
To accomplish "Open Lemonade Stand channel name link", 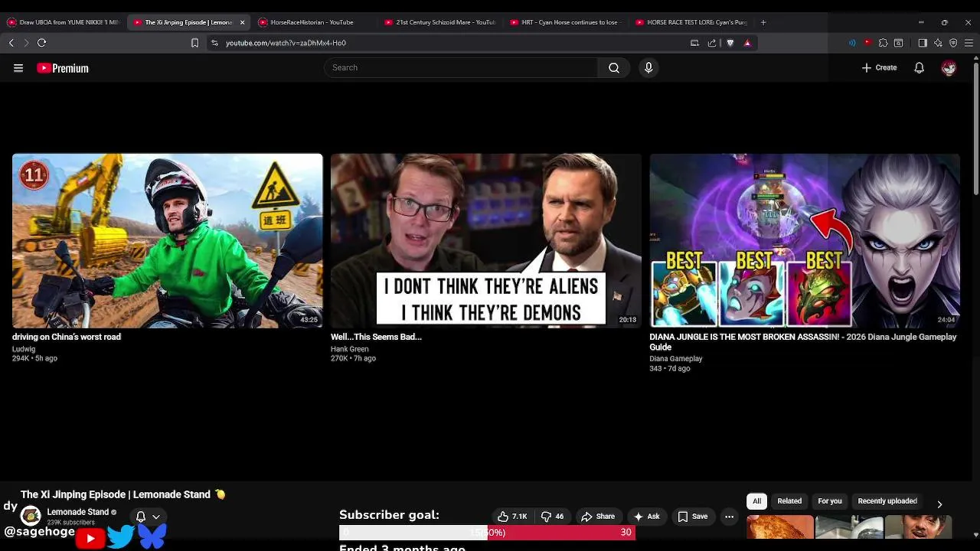I will point(77,512).
